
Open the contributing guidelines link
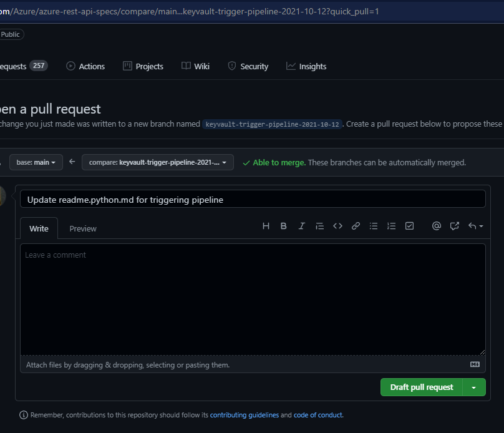[x=245, y=415]
